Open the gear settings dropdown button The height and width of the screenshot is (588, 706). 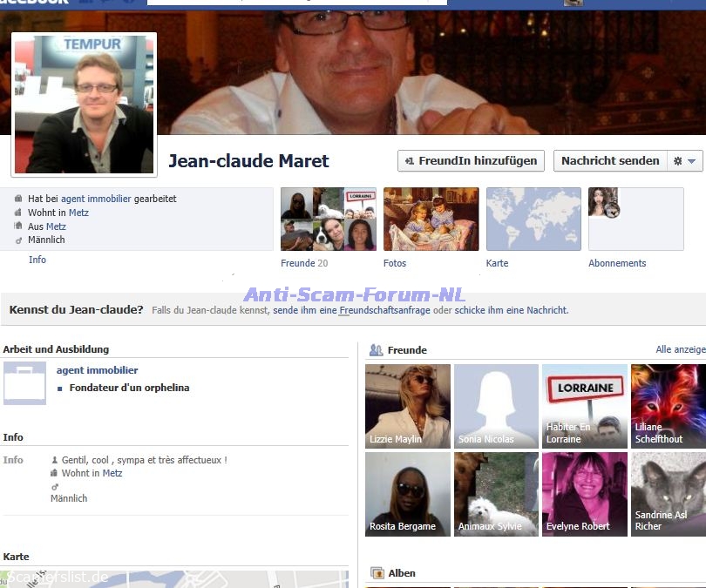point(684,161)
